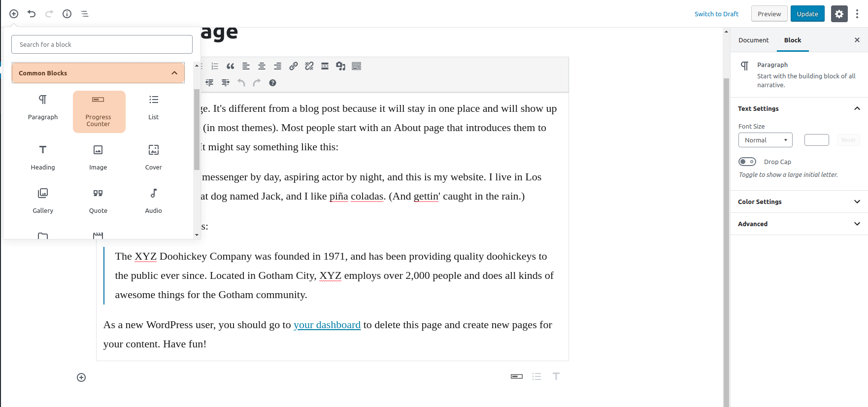868x407 pixels.
Task: Collapse the Common Blocks section
Action: tap(98, 73)
